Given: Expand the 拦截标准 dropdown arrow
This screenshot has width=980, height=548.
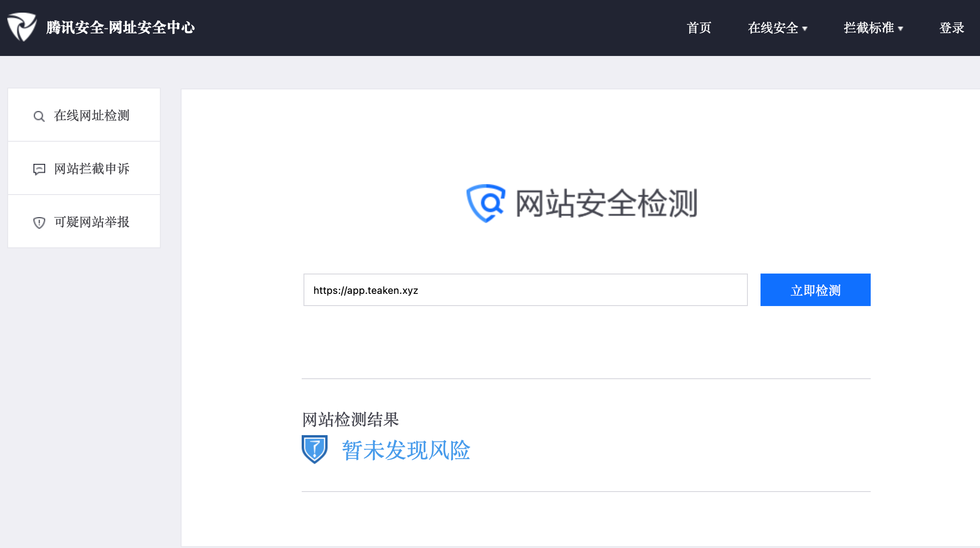Looking at the screenshot, I should click(x=901, y=28).
